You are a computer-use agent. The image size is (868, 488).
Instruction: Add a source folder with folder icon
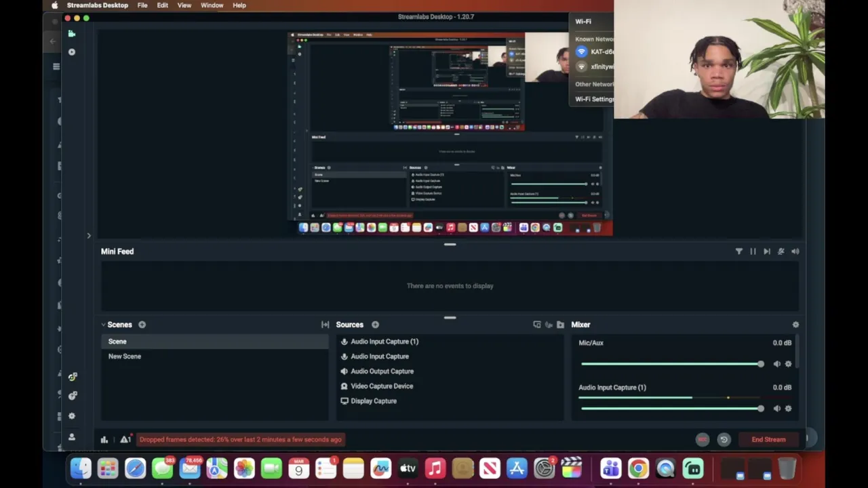coord(560,325)
